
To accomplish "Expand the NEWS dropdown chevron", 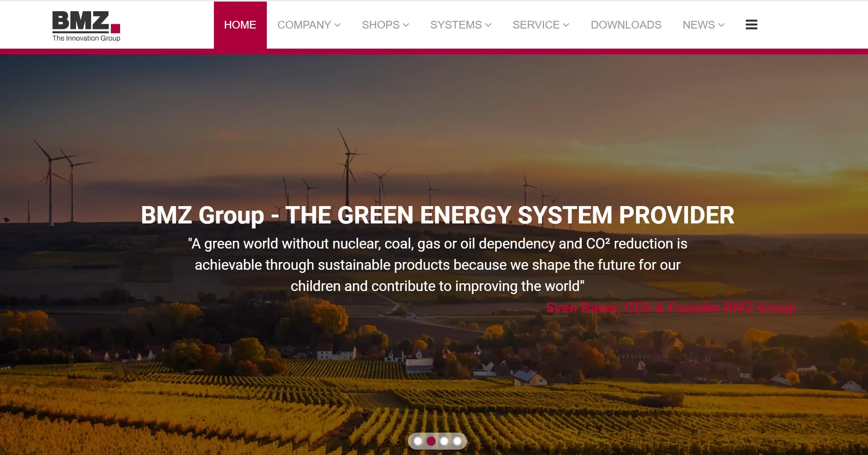I will (x=721, y=25).
